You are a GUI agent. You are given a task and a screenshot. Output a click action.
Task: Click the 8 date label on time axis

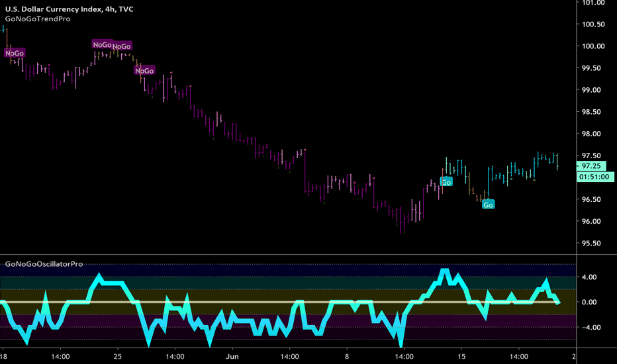click(x=347, y=357)
